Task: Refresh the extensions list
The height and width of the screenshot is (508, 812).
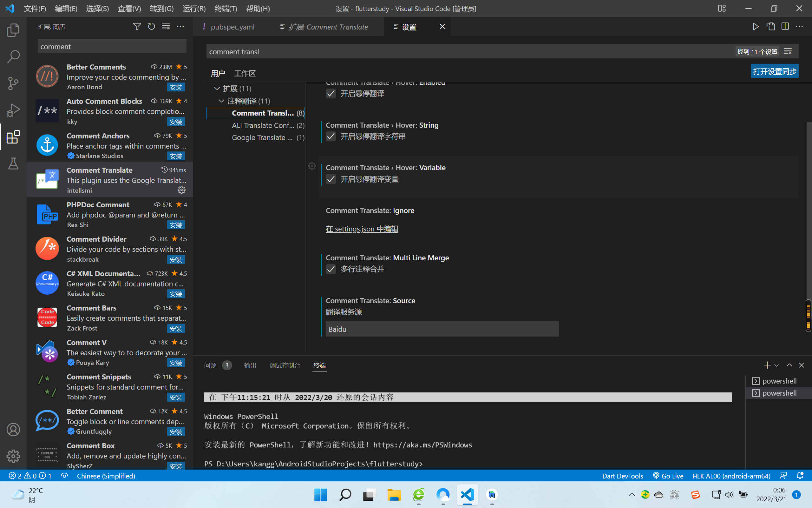Action: [x=151, y=27]
